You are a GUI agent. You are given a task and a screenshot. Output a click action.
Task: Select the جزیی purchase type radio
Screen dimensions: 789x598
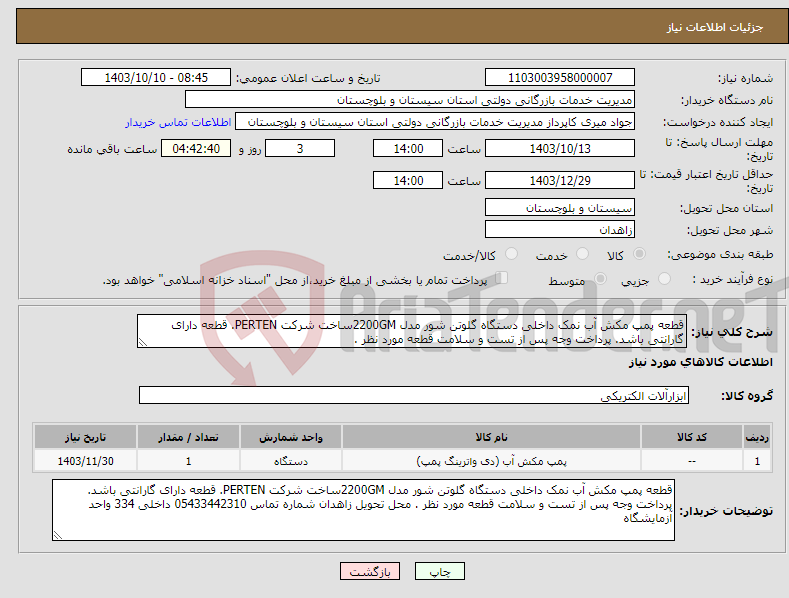[664, 278]
